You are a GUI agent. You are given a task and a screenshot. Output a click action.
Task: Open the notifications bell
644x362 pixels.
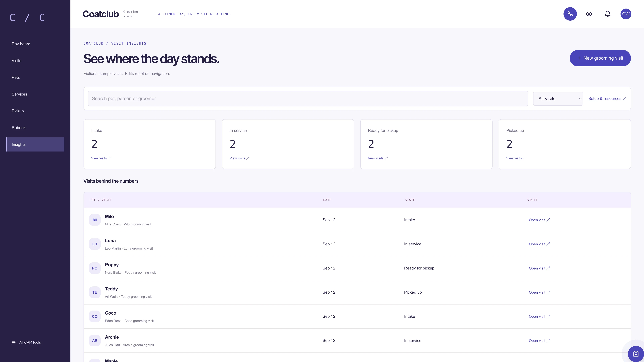608,14
